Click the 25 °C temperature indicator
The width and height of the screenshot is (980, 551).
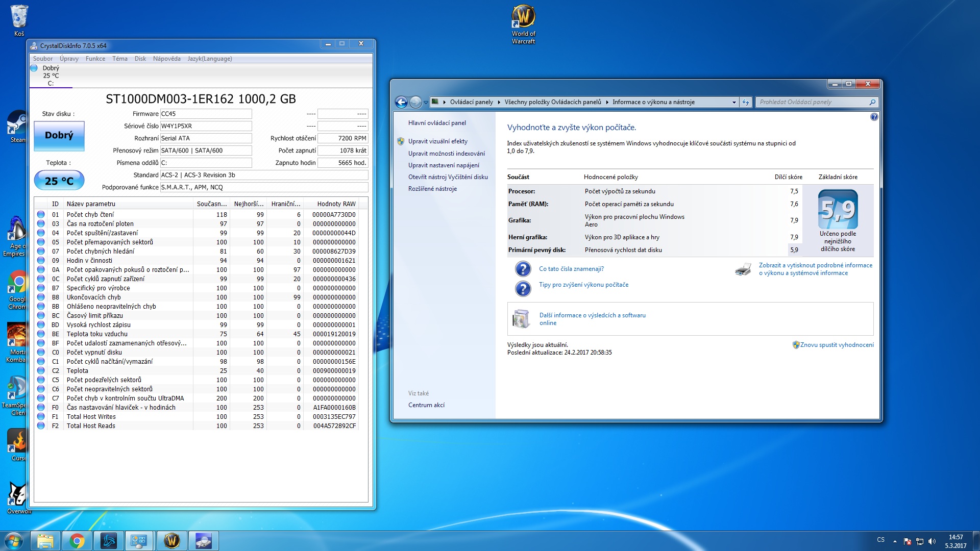point(59,181)
